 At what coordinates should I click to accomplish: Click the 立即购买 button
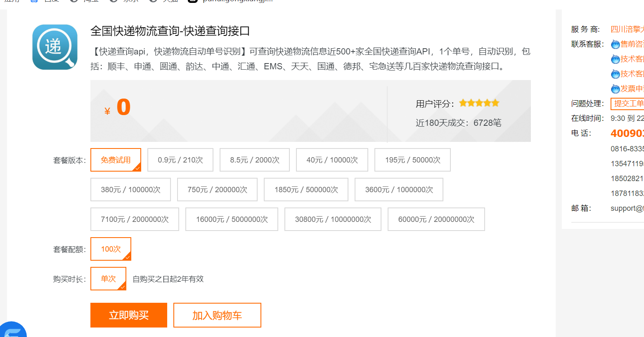(x=129, y=315)
